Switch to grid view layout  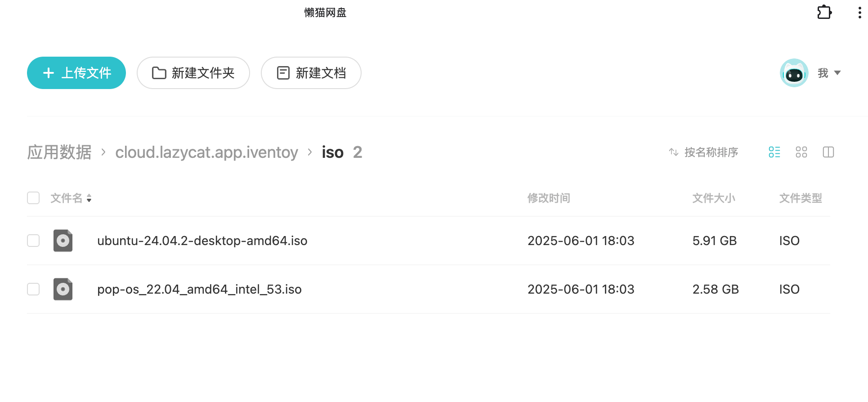[x=801, y=152]
